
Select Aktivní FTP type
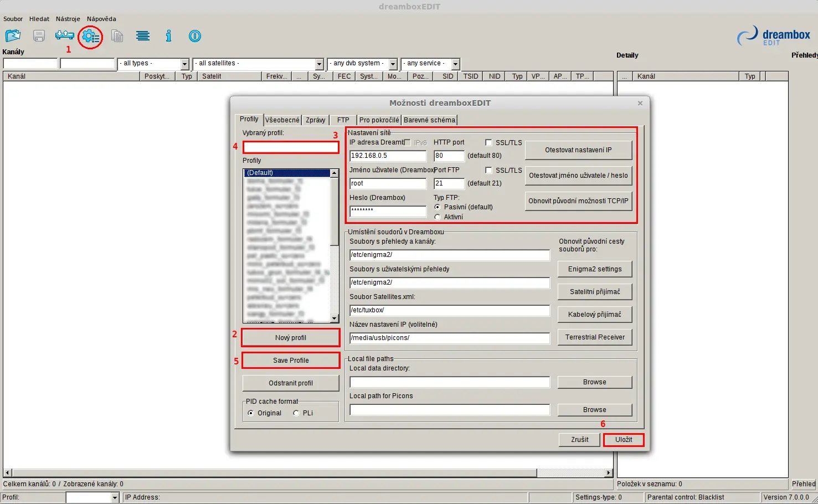[438, 217]
